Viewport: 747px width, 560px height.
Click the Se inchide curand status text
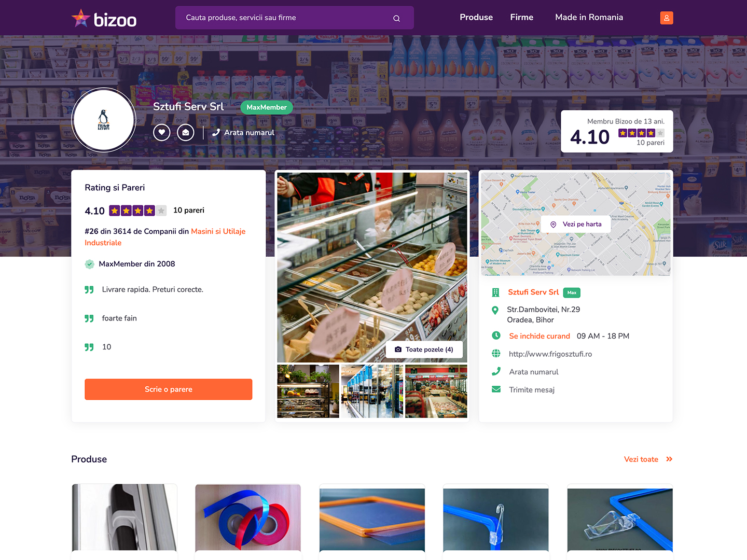pos(539,336)
